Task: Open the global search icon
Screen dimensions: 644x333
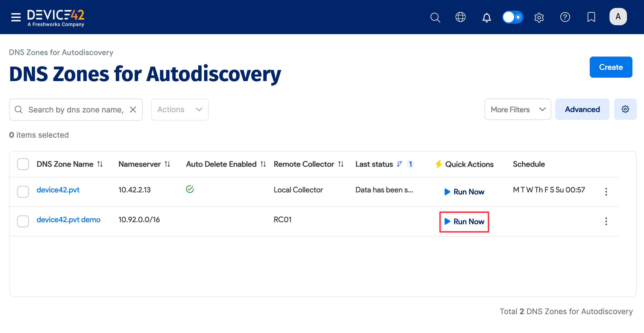Action: coord(435,17)
